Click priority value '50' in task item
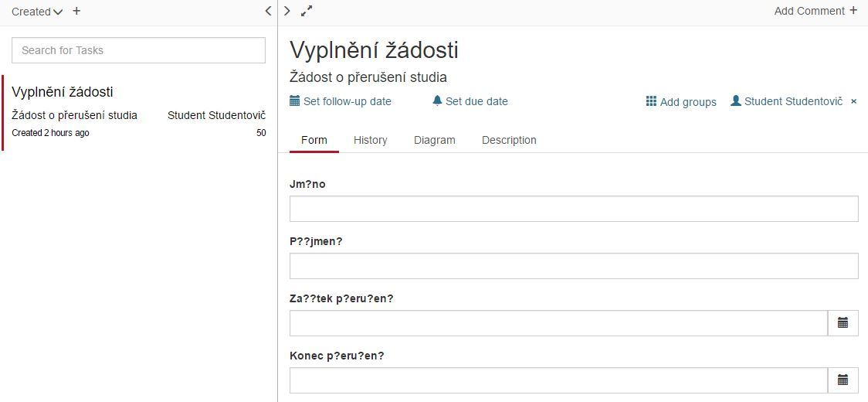 pos(261,133)
